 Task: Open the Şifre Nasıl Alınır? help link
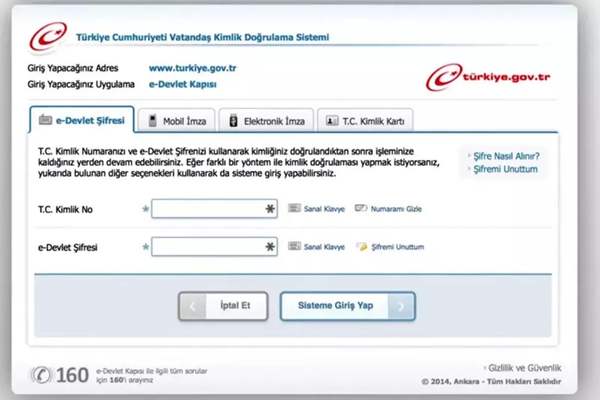(x=506, y=156)
